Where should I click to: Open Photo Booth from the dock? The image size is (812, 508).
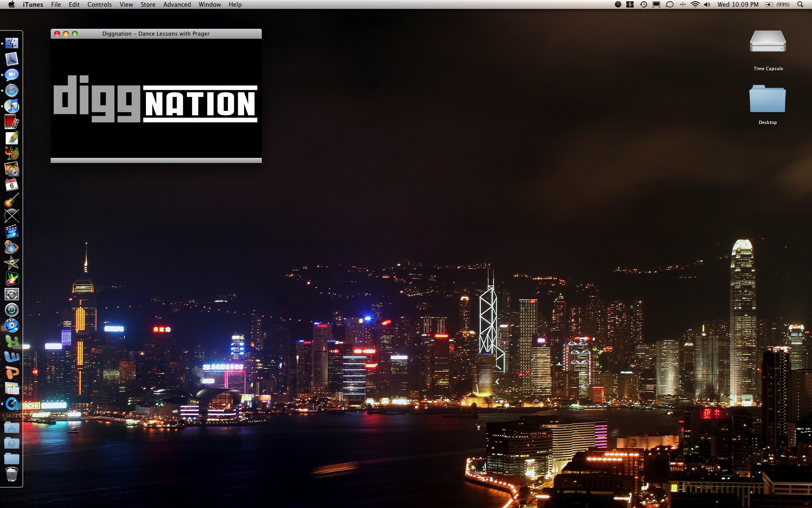click(x=12, y=123)
